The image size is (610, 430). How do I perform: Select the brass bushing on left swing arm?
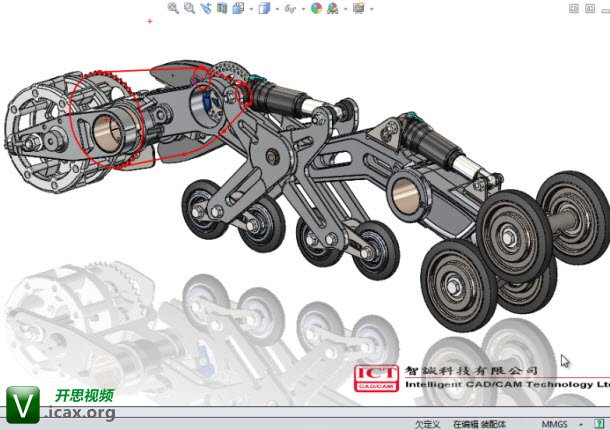pyautogui.click(x=107, y=133)
